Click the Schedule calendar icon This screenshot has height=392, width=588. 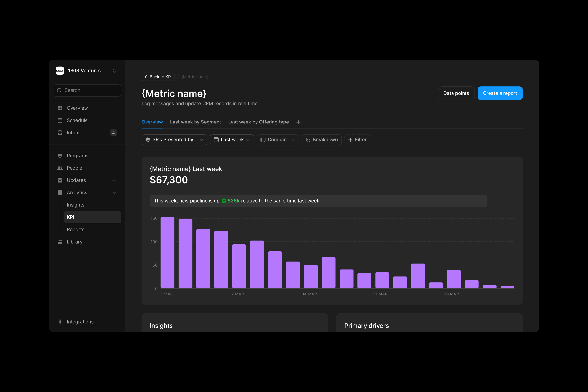pyautogui.click(x=60, y=120)
